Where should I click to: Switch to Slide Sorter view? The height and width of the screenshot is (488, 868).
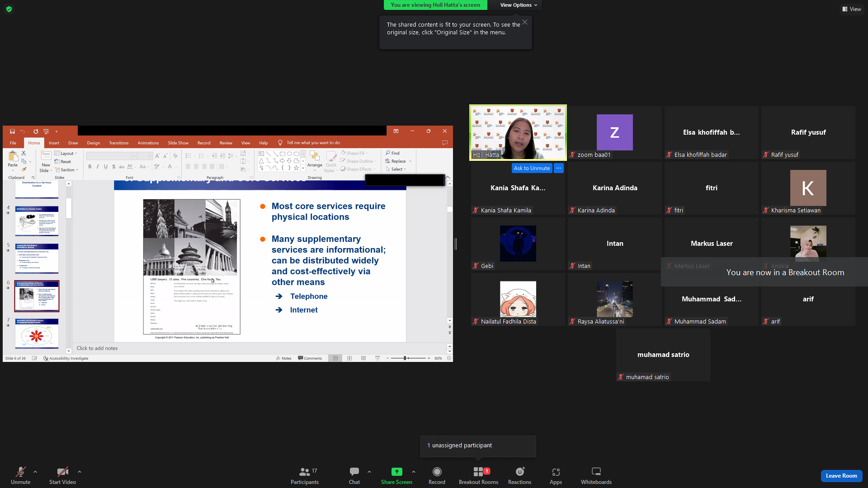[x=349, y=358]
